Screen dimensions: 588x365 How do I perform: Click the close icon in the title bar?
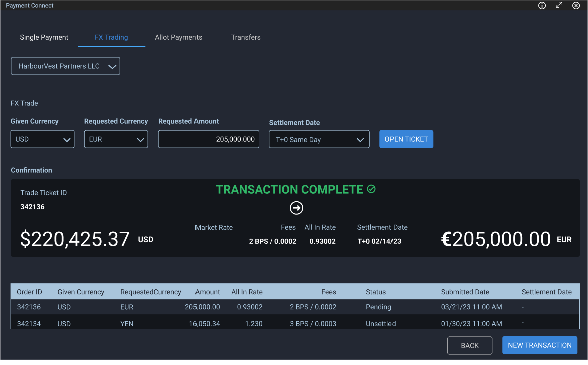tap(576, 5)
